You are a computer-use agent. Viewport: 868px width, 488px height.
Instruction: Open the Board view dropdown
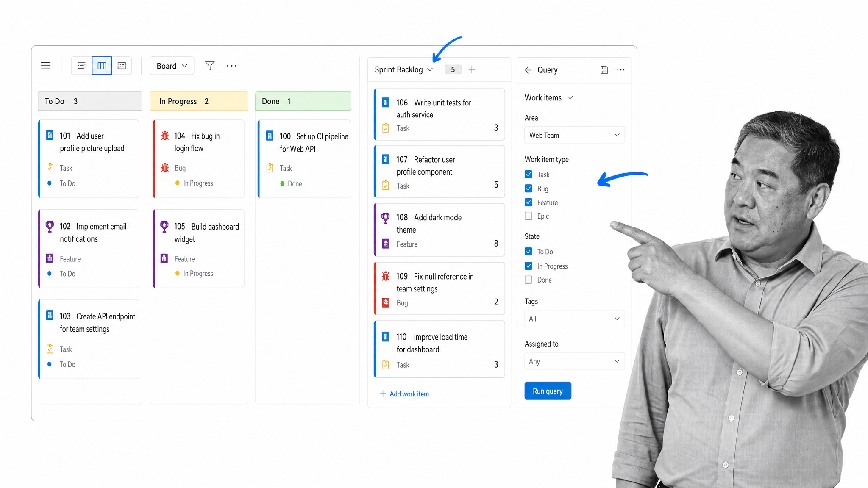tap(172, 66)
